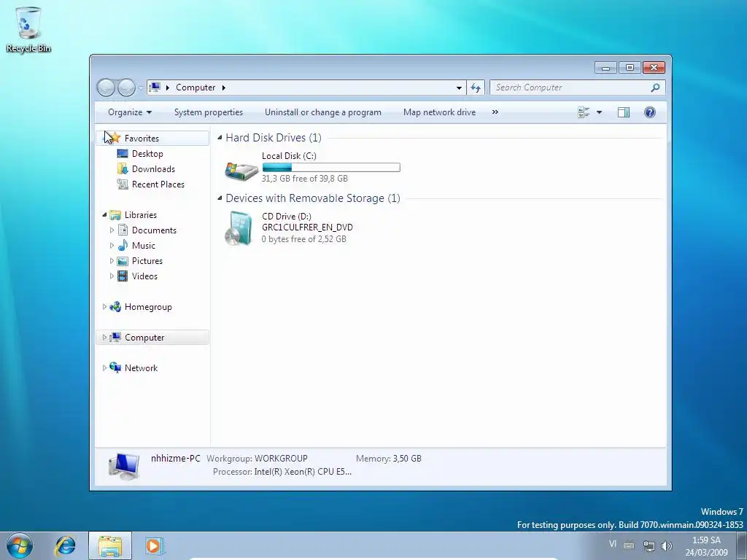Click the volume speaker tray icon

667,545
